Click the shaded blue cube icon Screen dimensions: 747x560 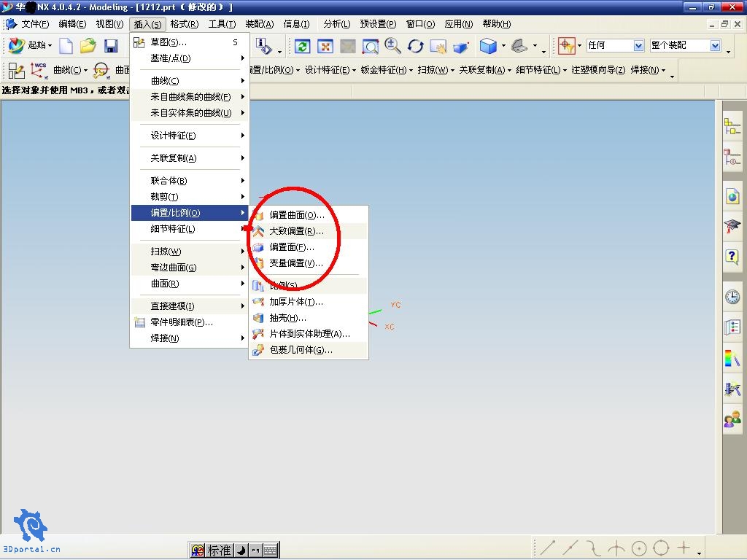coord(488,46)
